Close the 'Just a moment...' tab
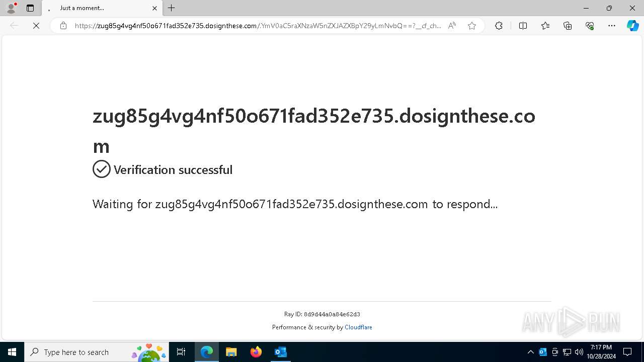The height and width of the screenshot is (362, 644). (154, 8)
